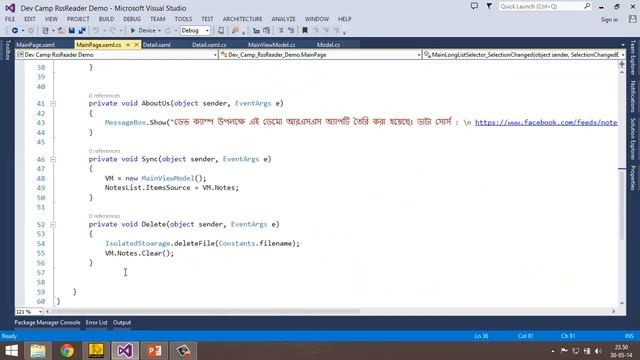
Task: Collapse the Delete method outline
Action: point(53,224)
